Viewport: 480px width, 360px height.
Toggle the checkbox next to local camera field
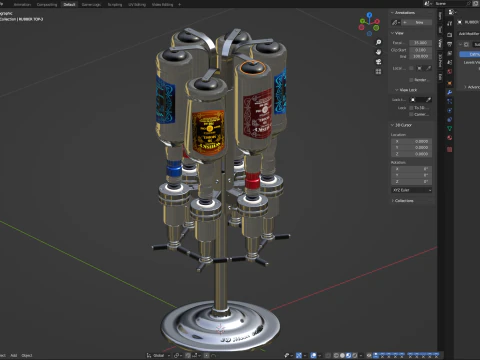pyautogui.click(x=411, y=68)
